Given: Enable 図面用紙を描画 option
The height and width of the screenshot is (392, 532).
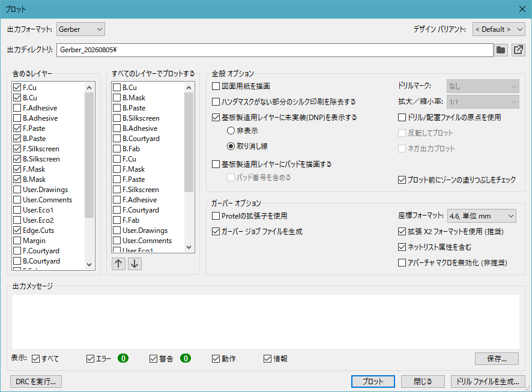Looking at the screenshot, I should coord(216,86).
